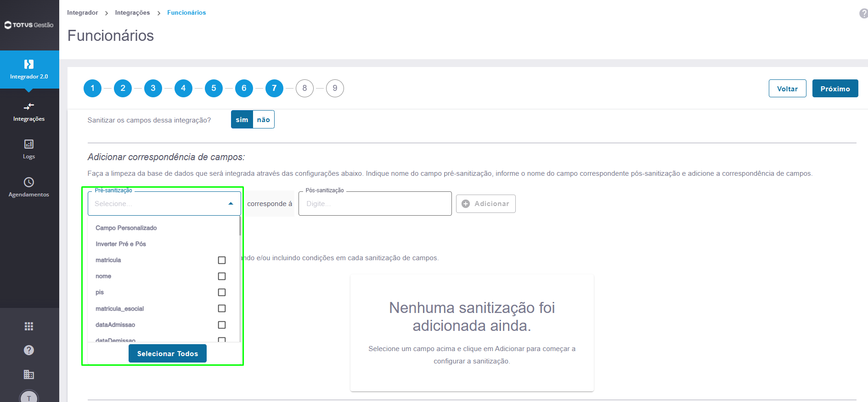Viewport: 868px width, 402px height.
Task: Check the nome field checkbox
Action: [222, 276]
